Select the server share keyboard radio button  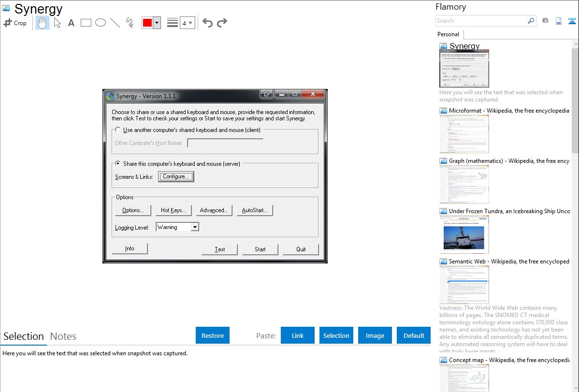(x=118, y=164)
